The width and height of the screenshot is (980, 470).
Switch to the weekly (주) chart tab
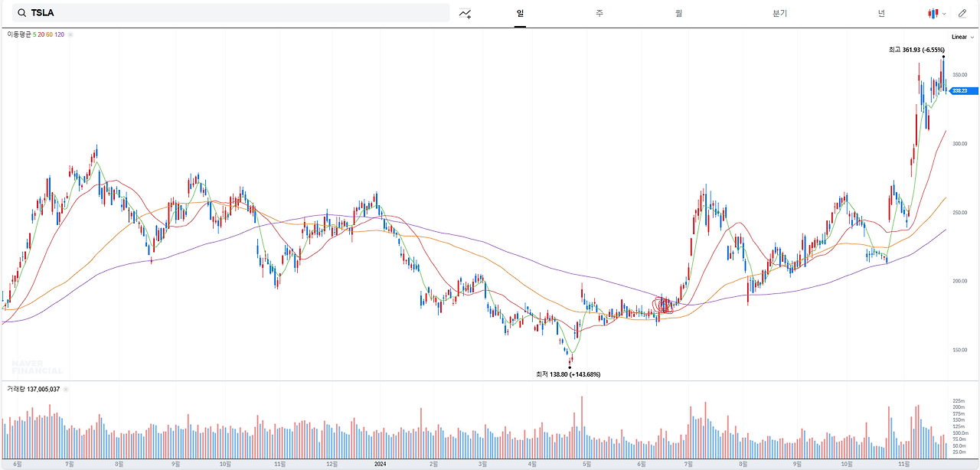(599, 13)
